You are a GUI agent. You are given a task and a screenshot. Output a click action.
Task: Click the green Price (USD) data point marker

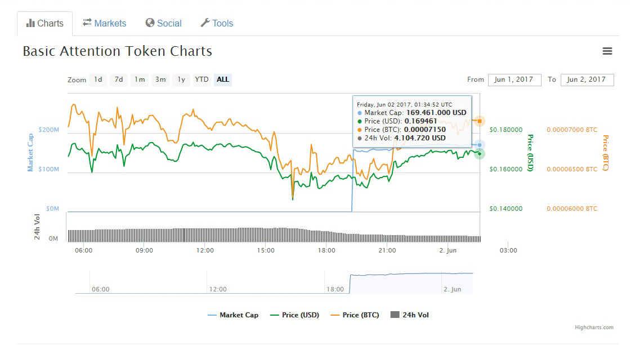(x=479, y=154)
